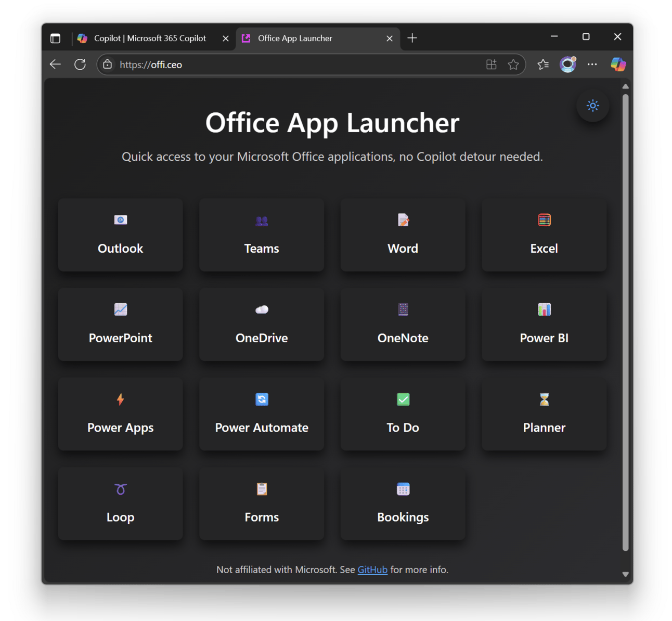Open the favorites list icon

pos(543,64)
